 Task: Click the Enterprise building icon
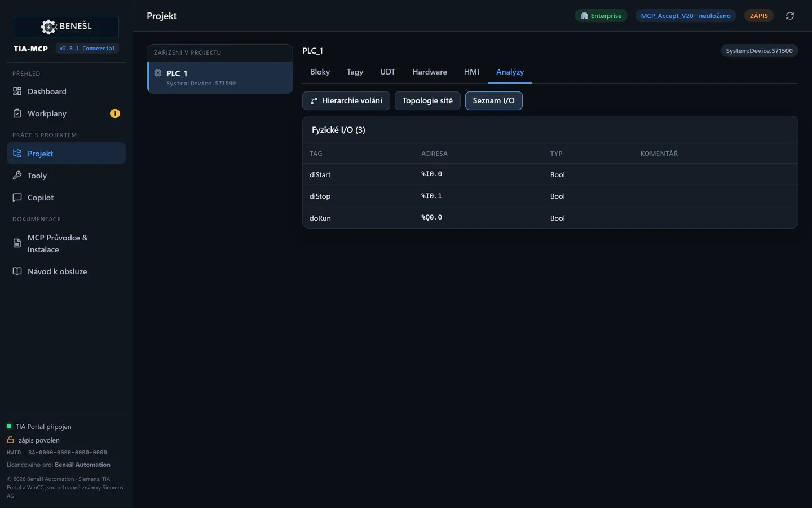click(584, 16)
